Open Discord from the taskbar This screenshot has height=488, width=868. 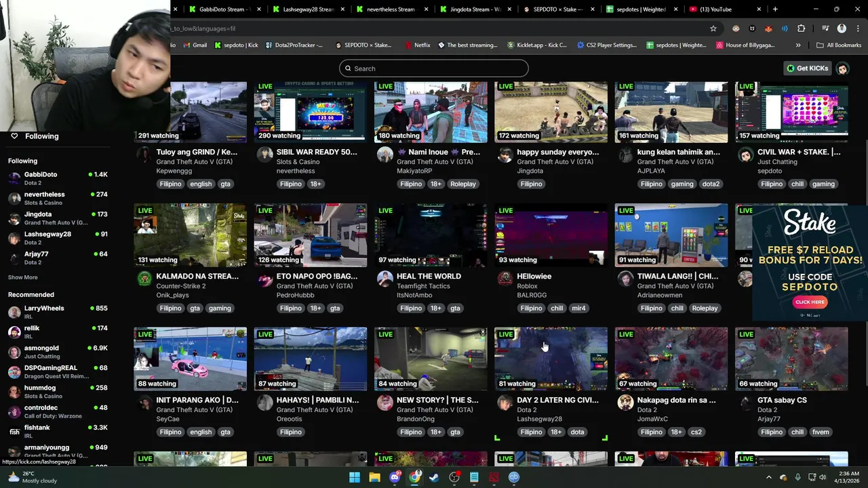click(x=395, y=477)
